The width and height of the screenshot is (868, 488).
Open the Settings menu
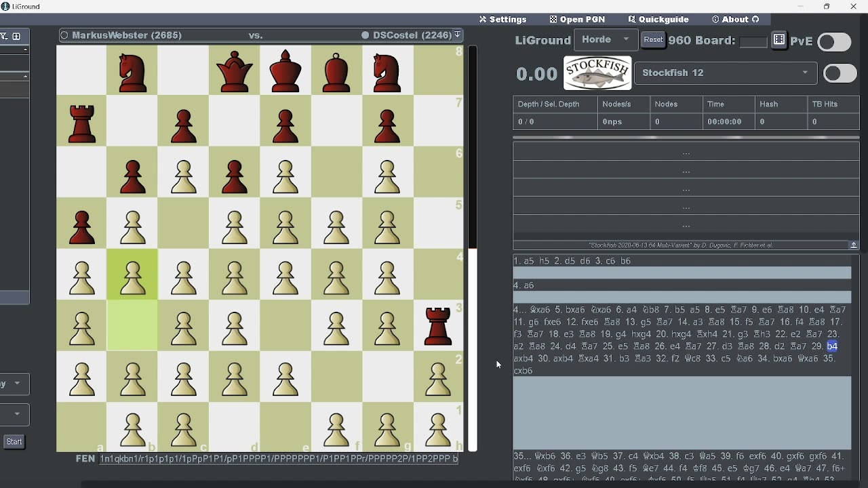tap(503, 20)
